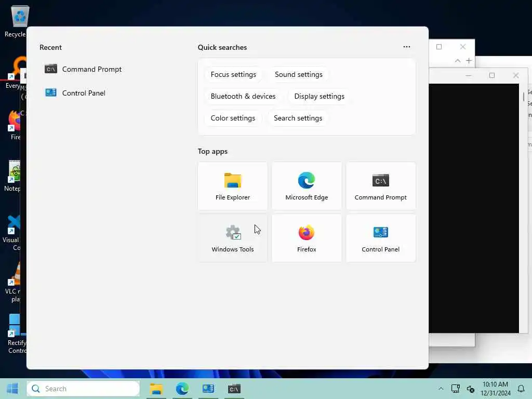Launch File Explorer from Top apps

(233, 186)
